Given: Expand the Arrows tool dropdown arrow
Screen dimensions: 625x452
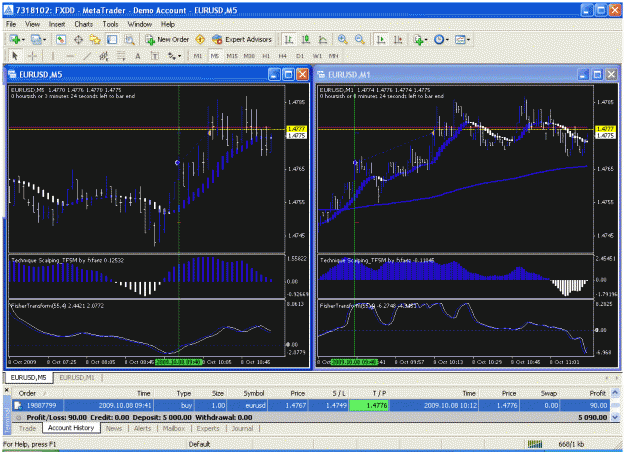Looking at the screenshot, I should point(179,56).
